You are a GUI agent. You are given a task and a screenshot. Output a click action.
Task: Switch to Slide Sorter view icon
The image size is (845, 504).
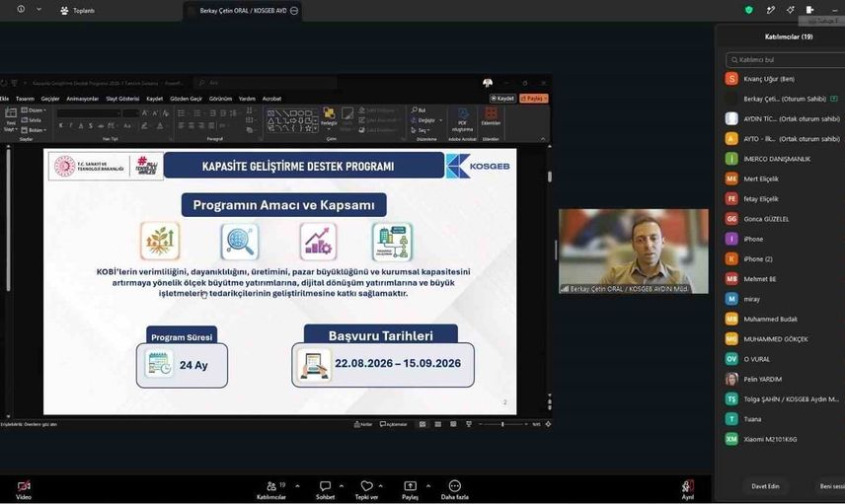(x=437, y=424)
